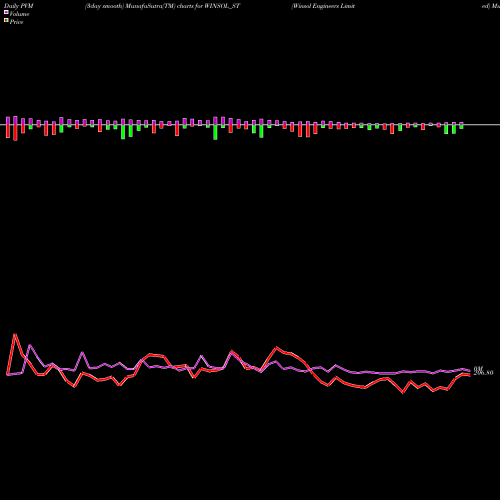Click the 'Winsol Engineers Limit' company name text
The height and width of the screenshot is (500, 500).
click(323, 6)
